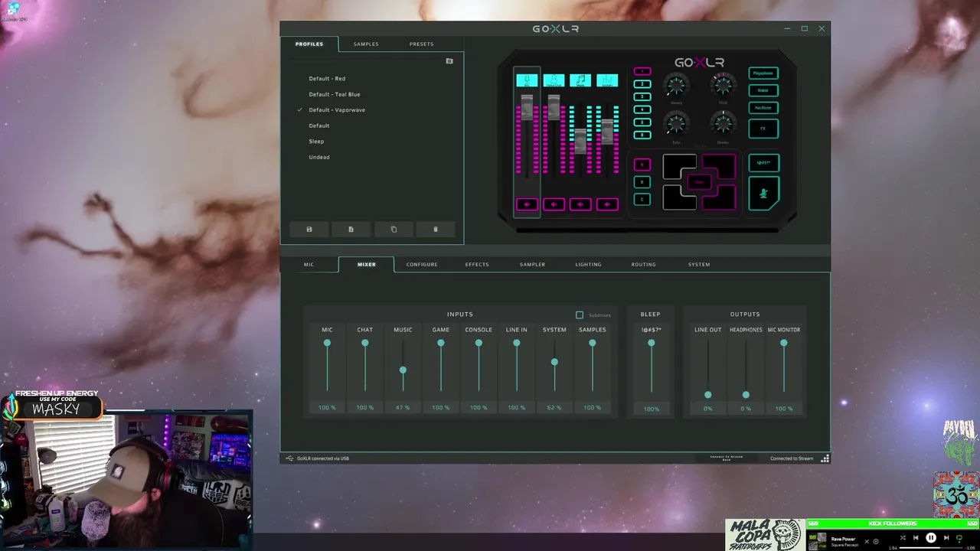Select the Voice Chat channel display icon
The height and width of the screenshot is (551, 980).
(x=554, y=80)
